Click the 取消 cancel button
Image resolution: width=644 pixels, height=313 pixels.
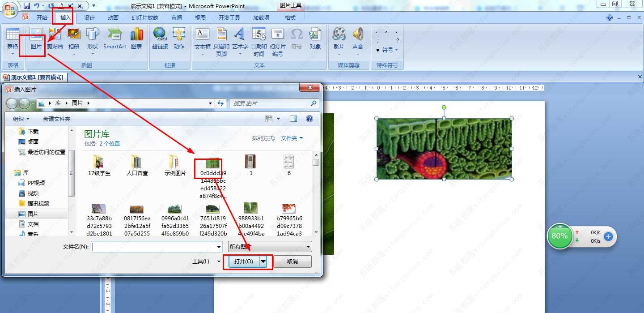[x=292, y=262]
